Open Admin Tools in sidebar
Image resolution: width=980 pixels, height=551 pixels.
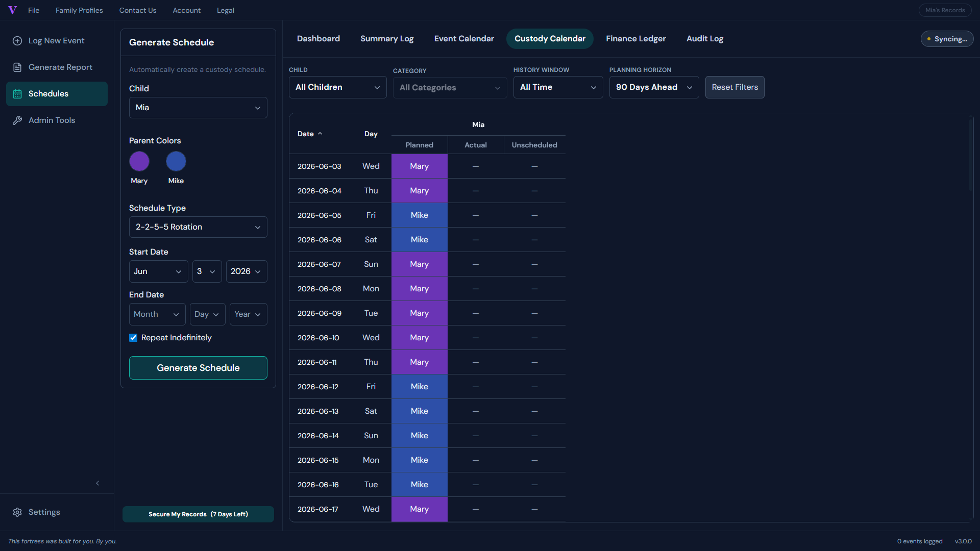point(57,120)
